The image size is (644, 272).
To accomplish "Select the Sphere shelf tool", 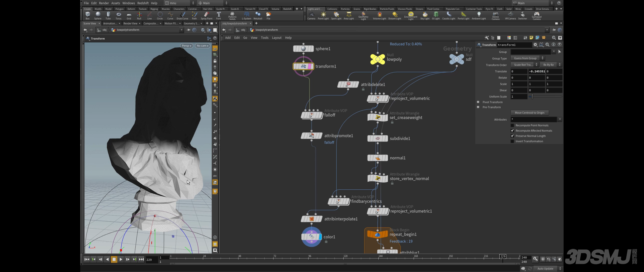I will click(x=98, y=16).
